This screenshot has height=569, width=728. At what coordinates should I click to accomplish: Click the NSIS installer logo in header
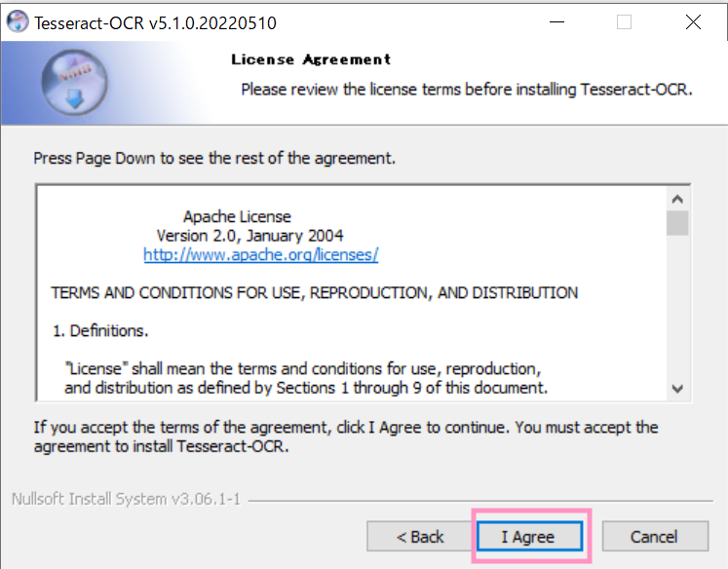click(75, 83)
